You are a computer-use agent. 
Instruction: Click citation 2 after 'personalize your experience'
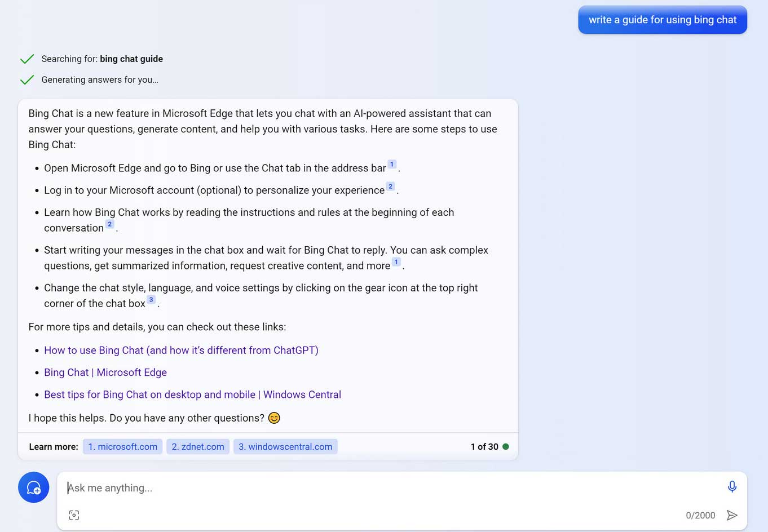(390, 187)
